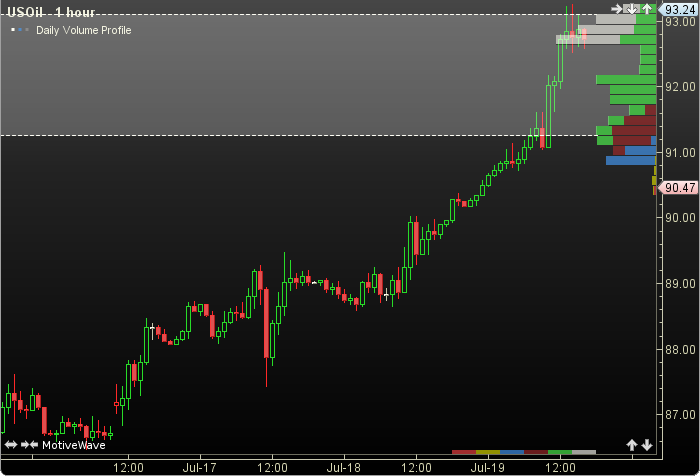
Task: Click the gray segment of the bottom color strip
Action: (584, 452)
